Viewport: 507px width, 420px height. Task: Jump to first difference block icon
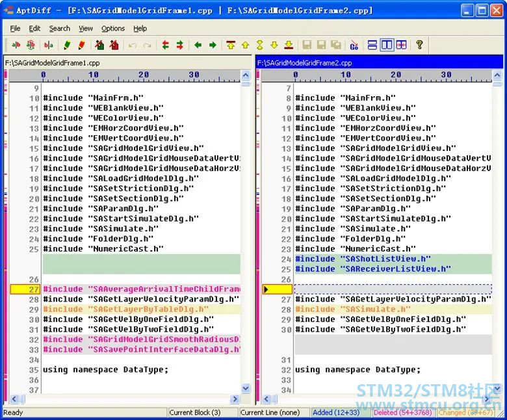[x=231, y=45]
